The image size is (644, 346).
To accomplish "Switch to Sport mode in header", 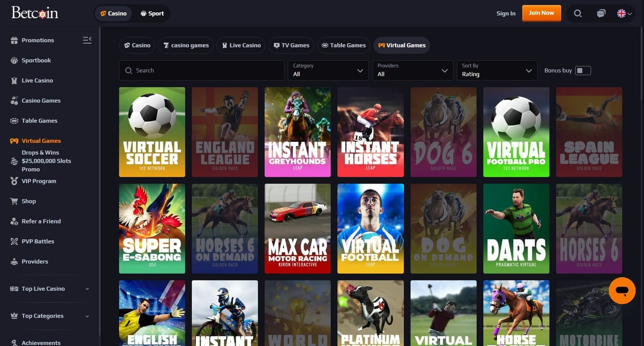I will [x=152, y=13].
